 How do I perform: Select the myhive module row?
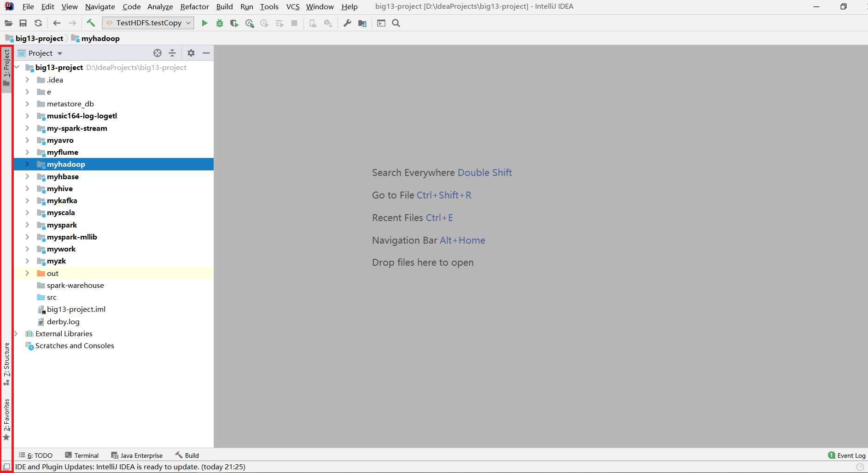(x=113, y=188)
